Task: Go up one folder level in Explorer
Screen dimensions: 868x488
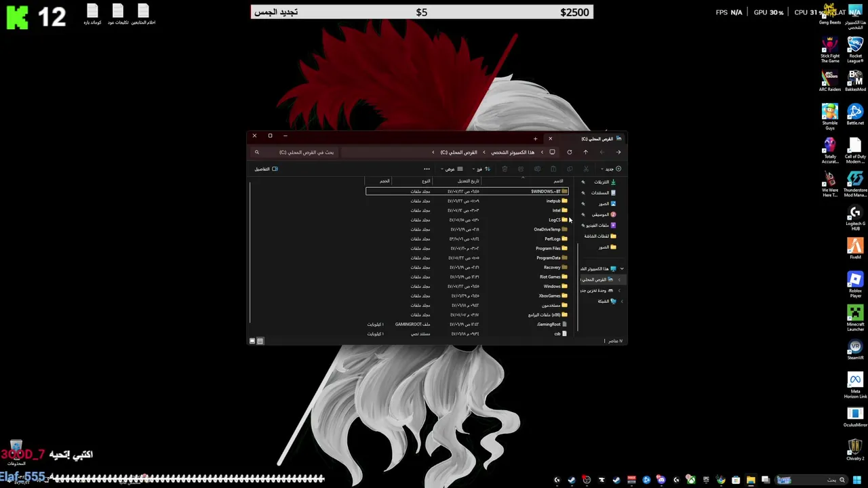Action: (586, 152)
